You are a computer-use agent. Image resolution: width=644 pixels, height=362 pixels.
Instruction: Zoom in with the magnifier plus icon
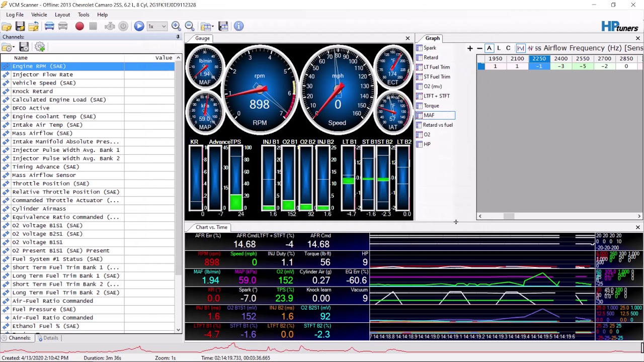coord(176,26)
